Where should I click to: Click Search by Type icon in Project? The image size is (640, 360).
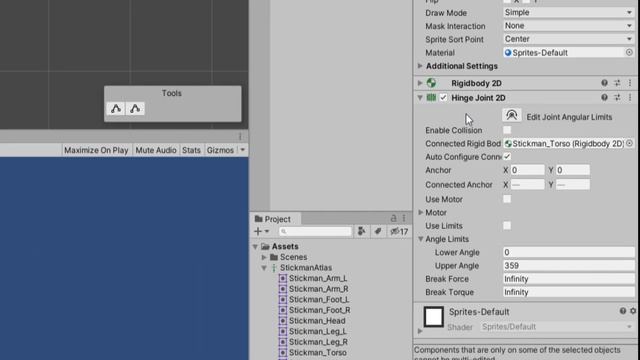361,231
